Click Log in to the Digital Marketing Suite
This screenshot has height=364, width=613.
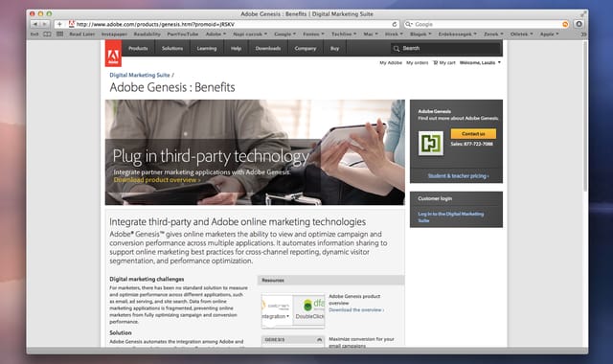(x=451, y=217)
